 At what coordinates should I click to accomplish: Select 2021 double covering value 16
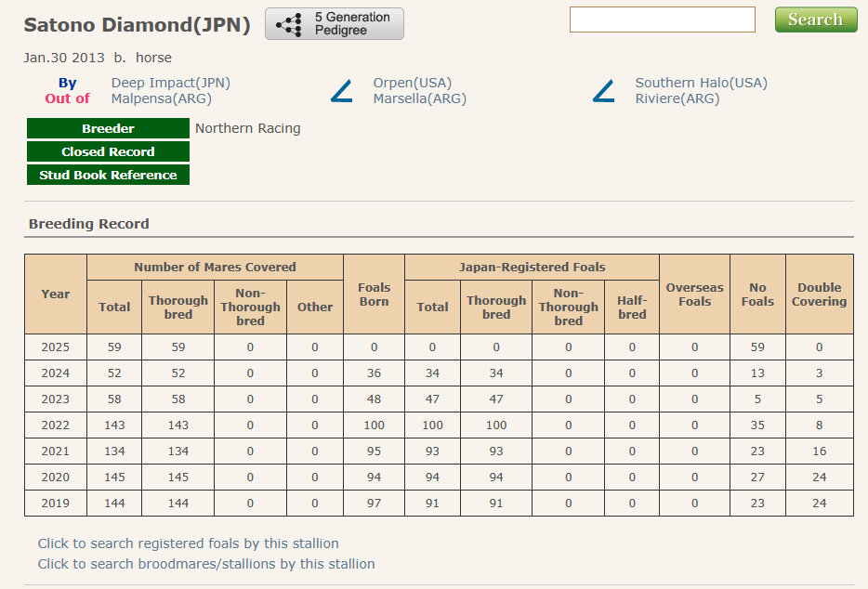820,452
